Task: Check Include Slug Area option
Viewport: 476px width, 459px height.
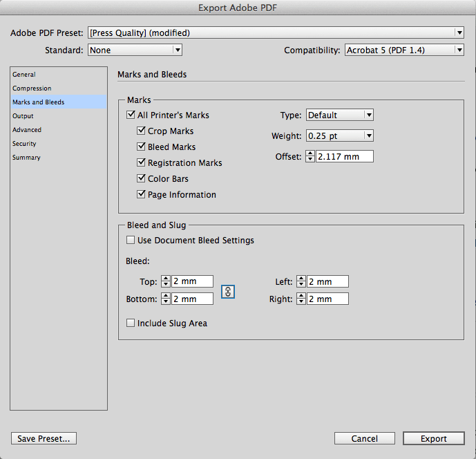Action: coord(131,323)
